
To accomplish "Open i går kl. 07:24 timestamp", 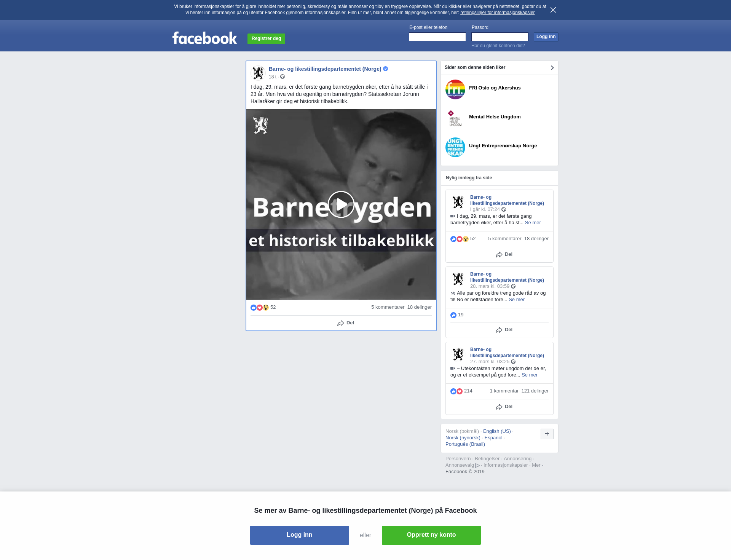I will coord(485,209).
